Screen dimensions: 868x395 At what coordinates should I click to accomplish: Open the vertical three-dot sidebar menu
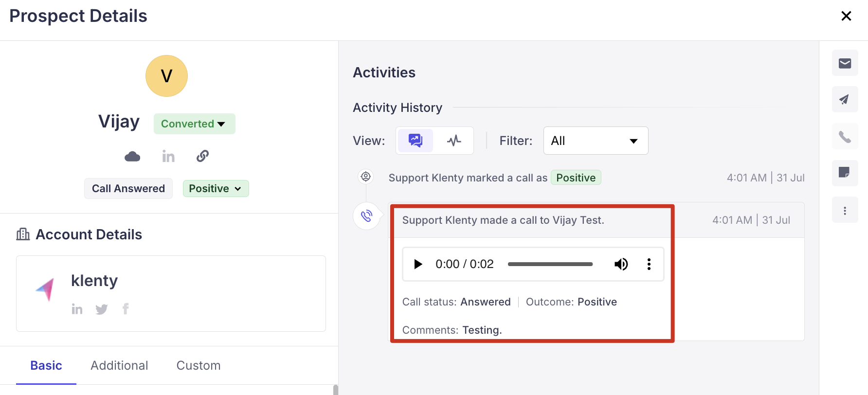845,211
